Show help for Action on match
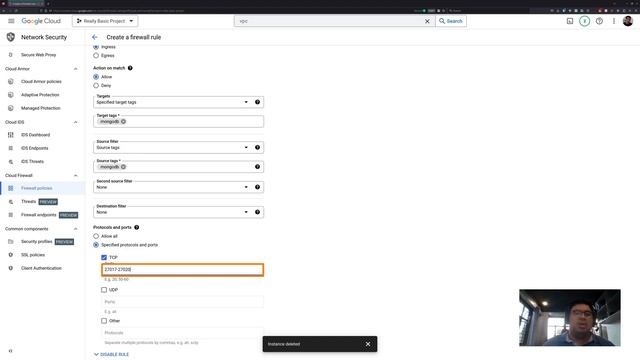 [x=130, y=68]
